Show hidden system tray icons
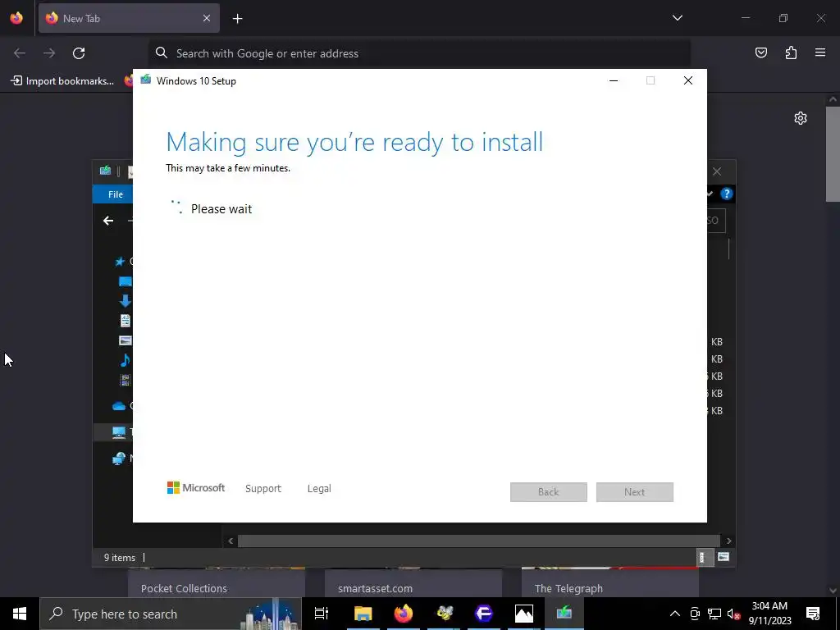The width and height of the screenshot is (840, 630). 675,614
